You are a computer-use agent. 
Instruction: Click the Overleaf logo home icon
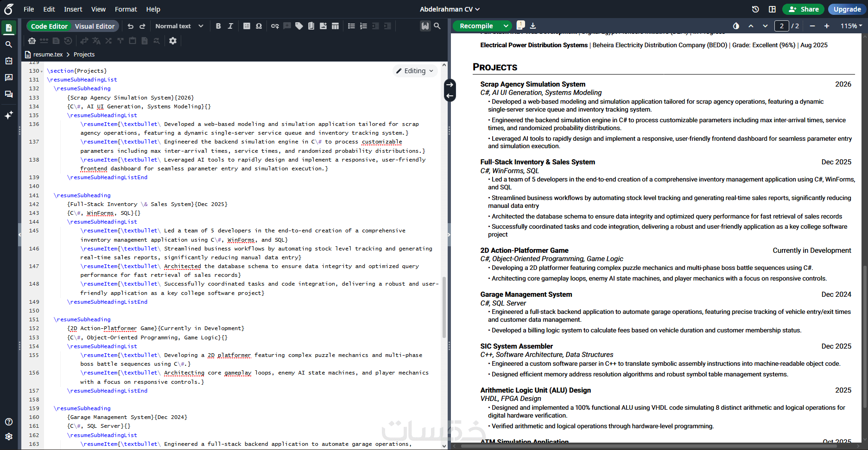(x=9, y=9)
